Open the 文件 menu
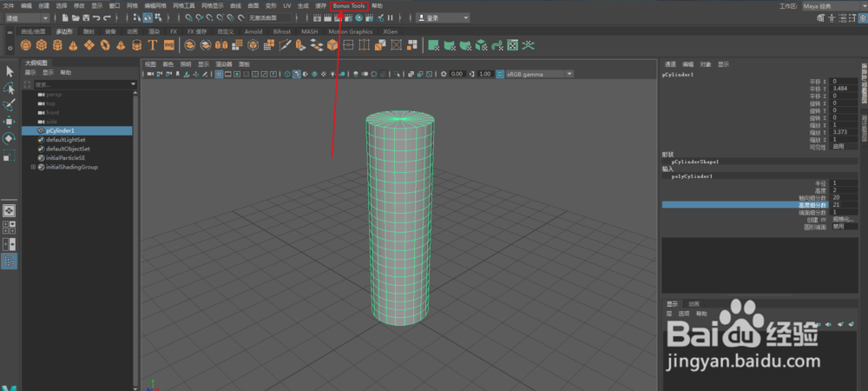Viewport: 868px width, 391px height. (x=9, y=5)
